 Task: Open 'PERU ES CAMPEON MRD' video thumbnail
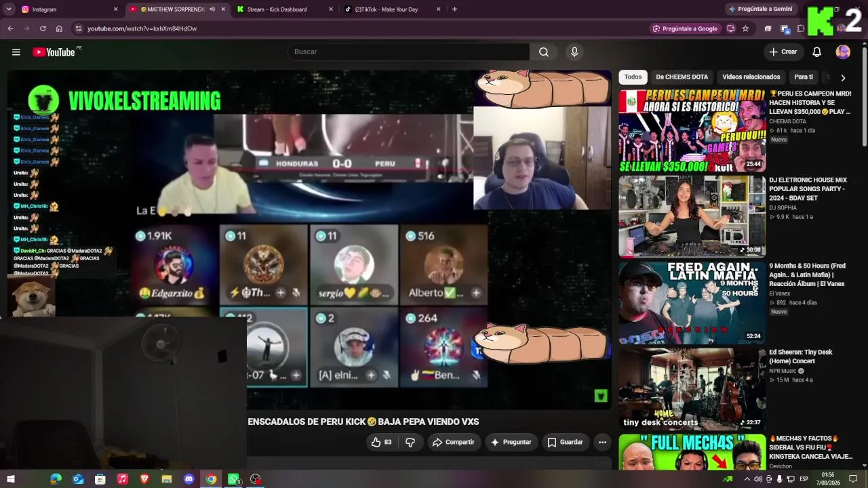click(692, 131)
